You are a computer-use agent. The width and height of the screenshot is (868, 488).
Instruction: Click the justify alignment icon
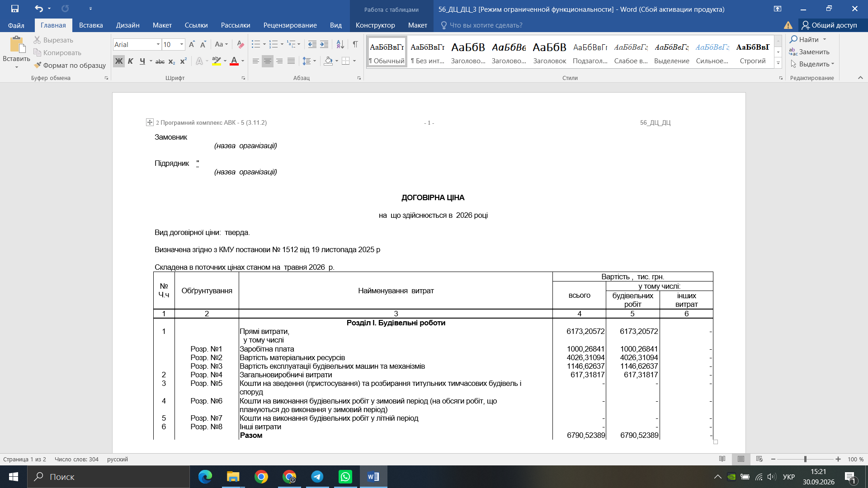click(291, 61)
